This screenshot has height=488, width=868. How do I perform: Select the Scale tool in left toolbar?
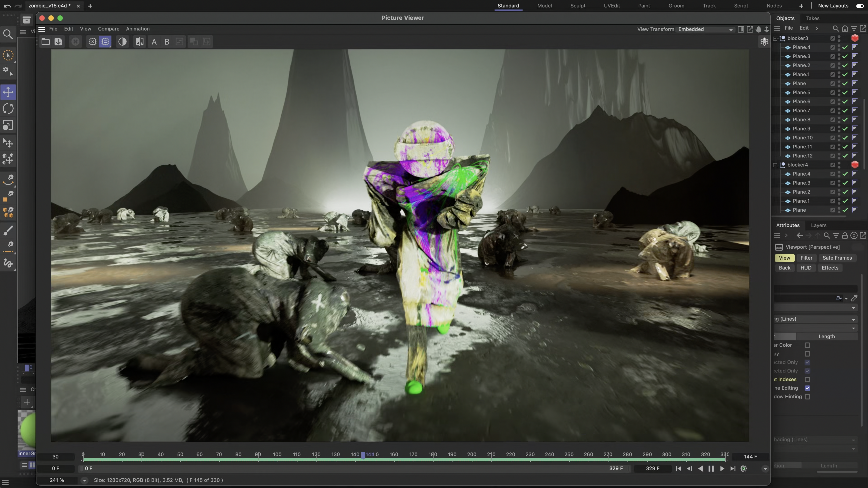[8, 125]
